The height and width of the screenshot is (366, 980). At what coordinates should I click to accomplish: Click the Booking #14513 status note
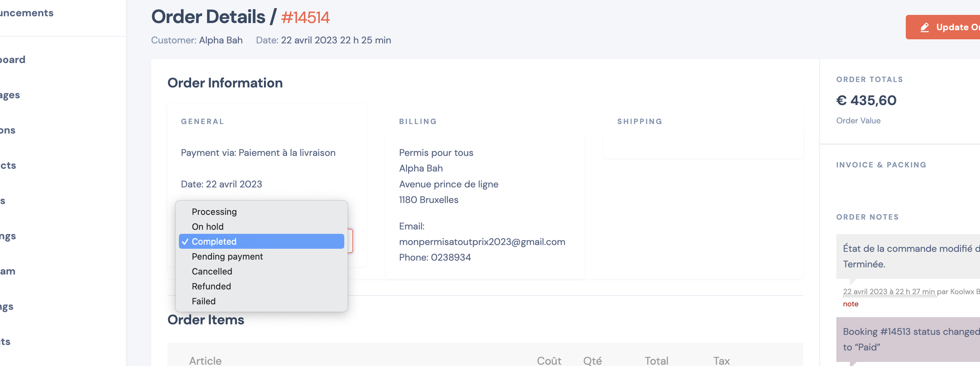908,339
